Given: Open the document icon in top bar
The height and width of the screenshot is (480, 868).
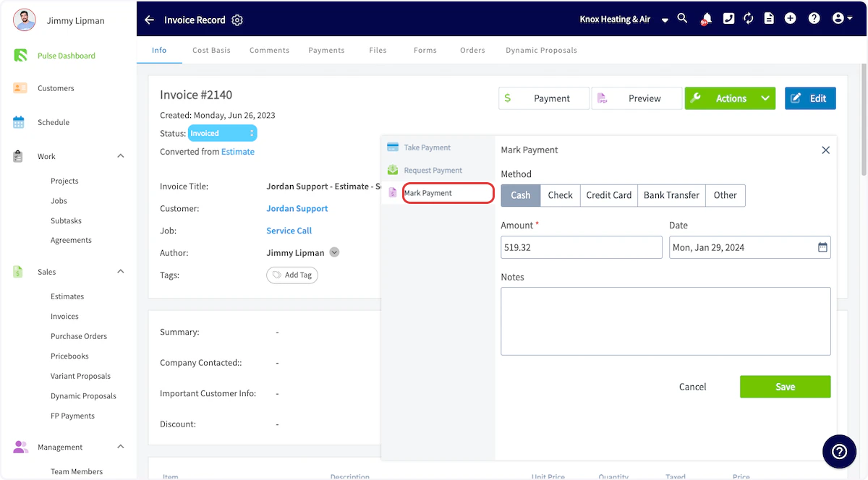Looking at the screenshot, I should pyautogui.click(x=769, y=19).
